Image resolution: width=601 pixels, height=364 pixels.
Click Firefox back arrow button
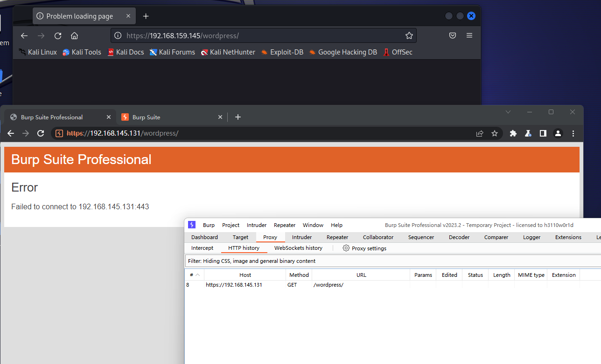point(24,35)
